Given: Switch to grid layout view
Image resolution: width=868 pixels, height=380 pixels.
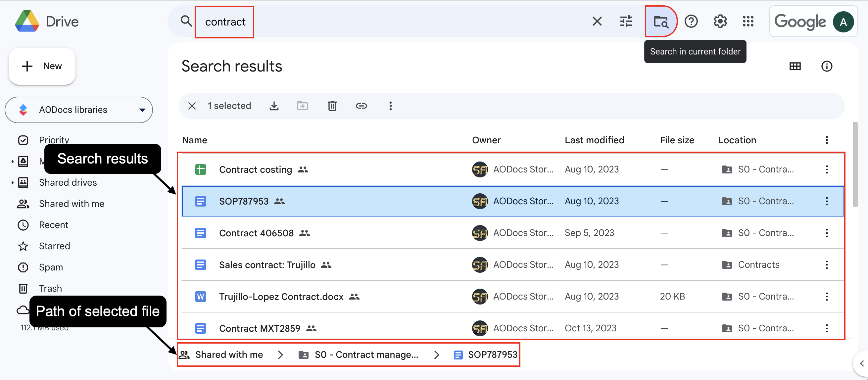Looking at the screenshot, I should pos(795,66).
